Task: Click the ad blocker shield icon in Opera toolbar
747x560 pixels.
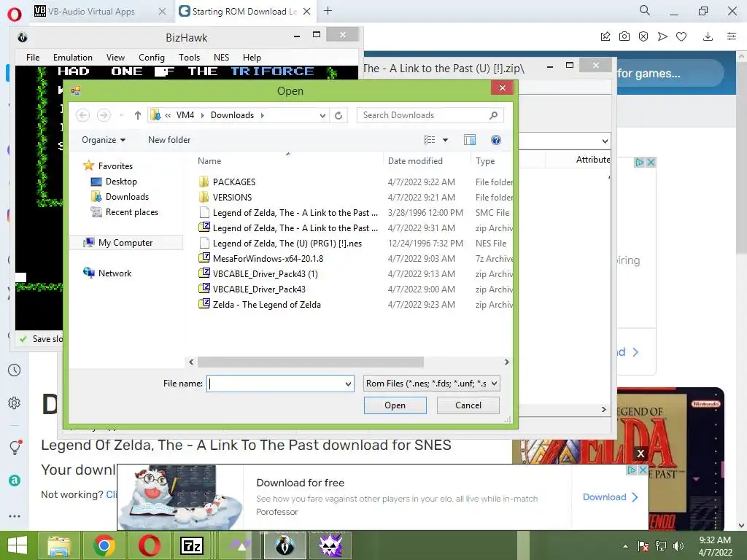Action: (643, 36)
